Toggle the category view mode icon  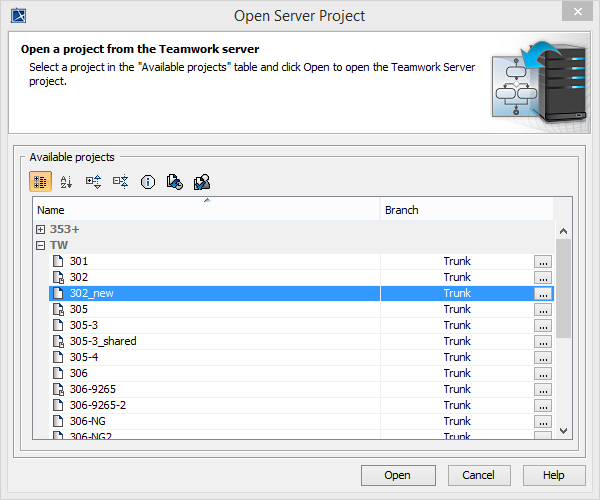pos(40,182)
